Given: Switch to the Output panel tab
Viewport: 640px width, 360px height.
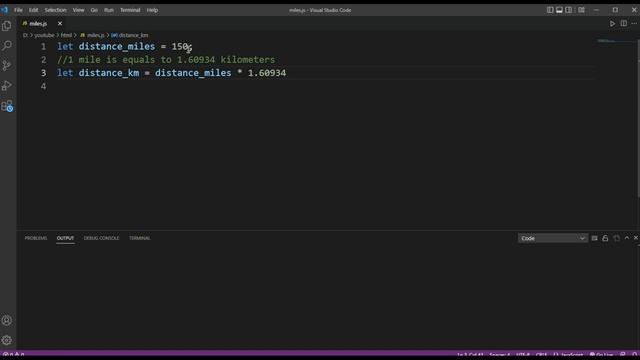Looking at the screenshot, I should point(65,238).
